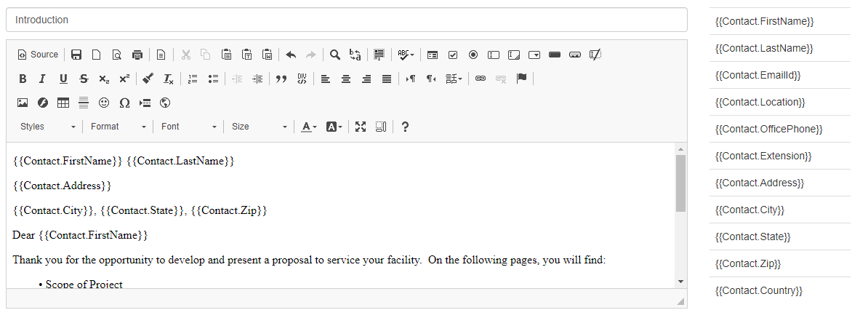The image size is (868, 318).
Task: Toggle bold formatting
Action: tap(23, 79)
